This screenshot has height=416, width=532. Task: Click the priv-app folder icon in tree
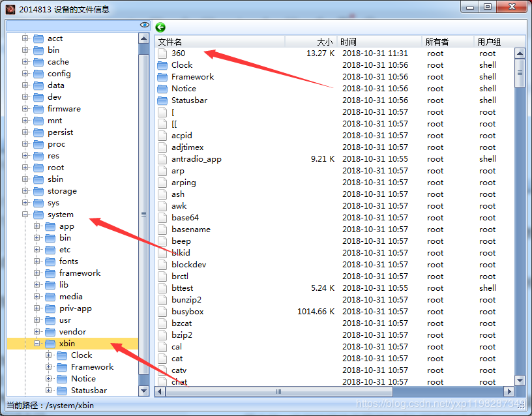click(50, 308)
